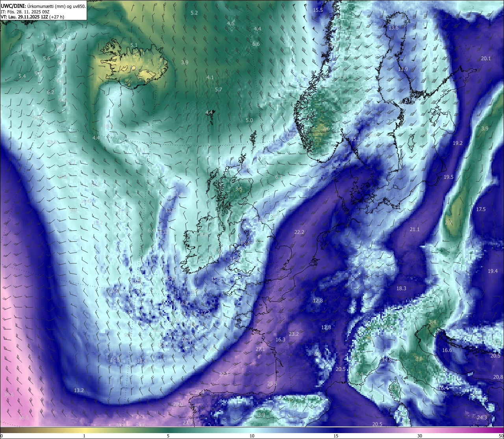Click the 4.6 value at map top
The image size is (504, 439).
[x=231, y=23]
